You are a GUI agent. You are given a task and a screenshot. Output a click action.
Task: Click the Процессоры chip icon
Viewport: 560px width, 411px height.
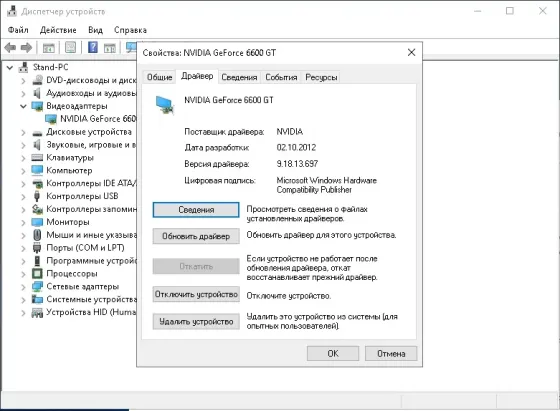pos(37,274)
